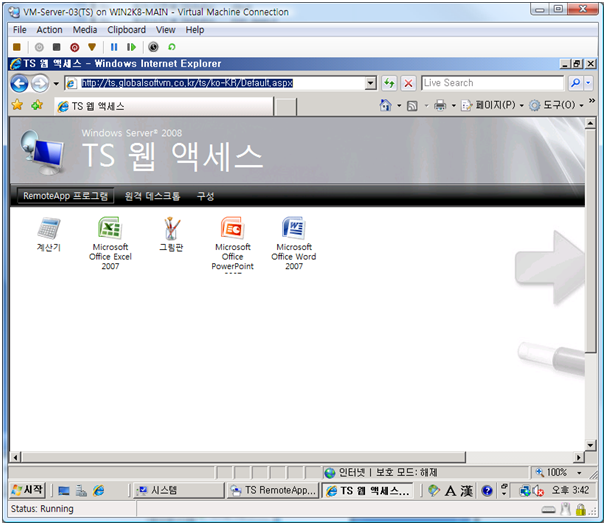Open the recent pages dropdown arrow
This screenshot has height=525, width=606.
click(56, 84)
